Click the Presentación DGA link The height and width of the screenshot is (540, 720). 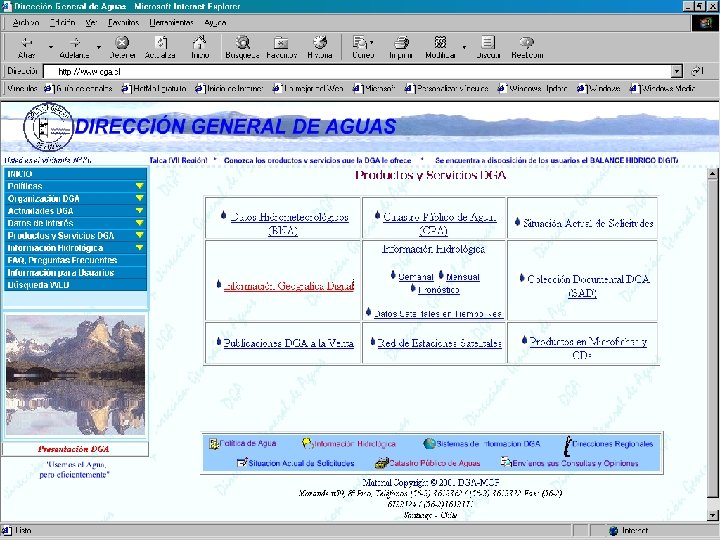[73, 449]
